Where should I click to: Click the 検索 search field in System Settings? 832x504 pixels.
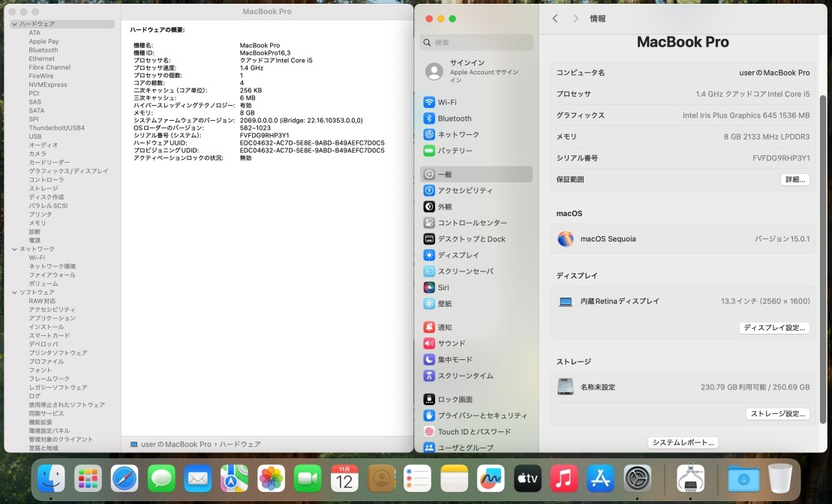[x=476, y=43]
